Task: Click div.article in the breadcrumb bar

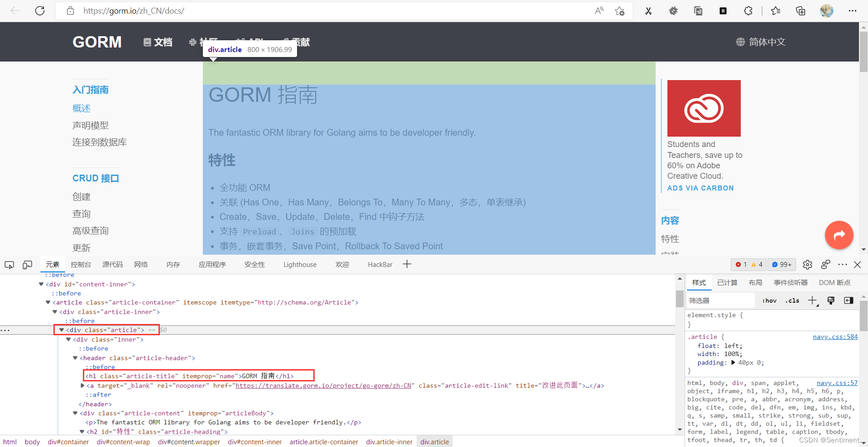Action: point(434,442)
